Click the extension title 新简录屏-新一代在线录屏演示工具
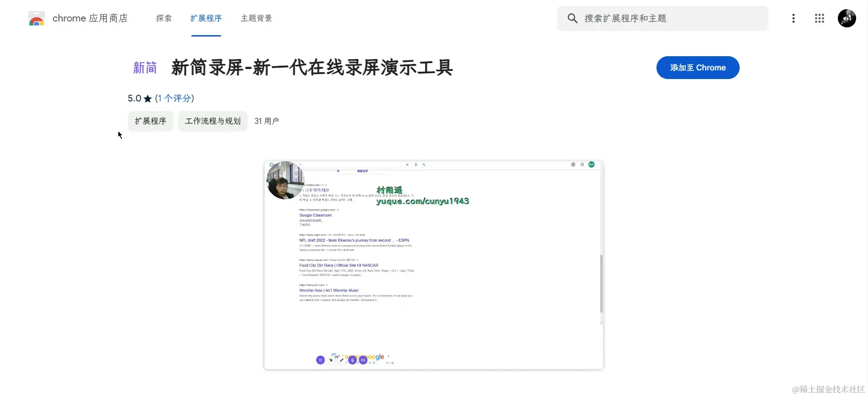This screenshot has width=868, height=397. click(x=312, y=68)
